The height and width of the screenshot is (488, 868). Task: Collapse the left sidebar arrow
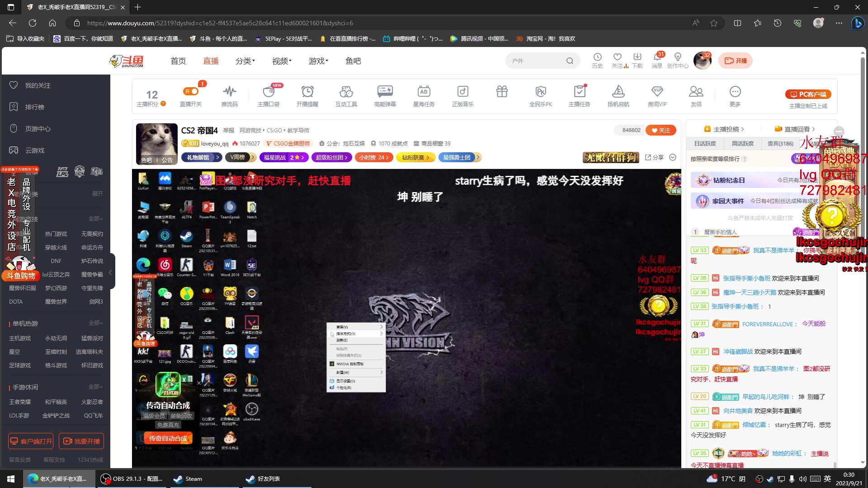coord(110,272)
